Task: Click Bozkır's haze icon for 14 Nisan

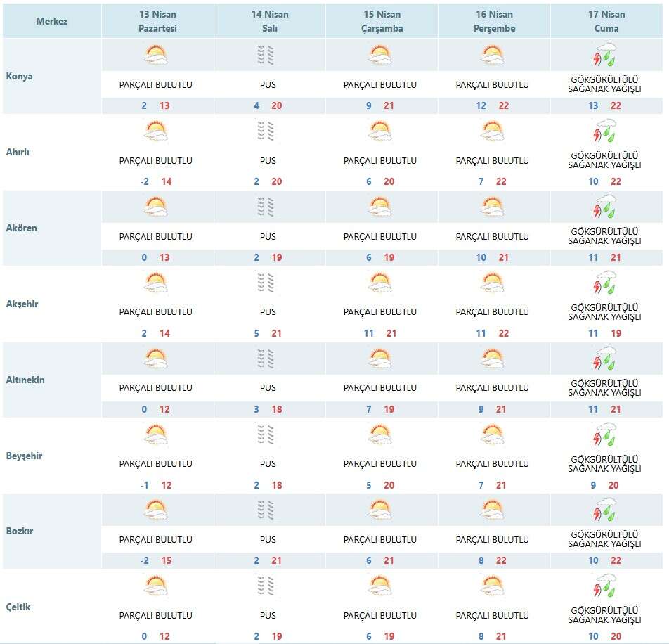Action: point(267,510)
